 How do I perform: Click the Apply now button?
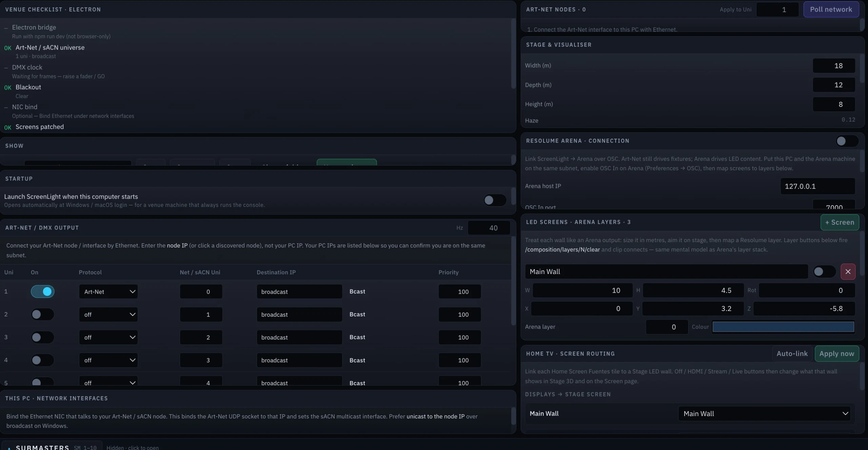click(x=837, y=354)
